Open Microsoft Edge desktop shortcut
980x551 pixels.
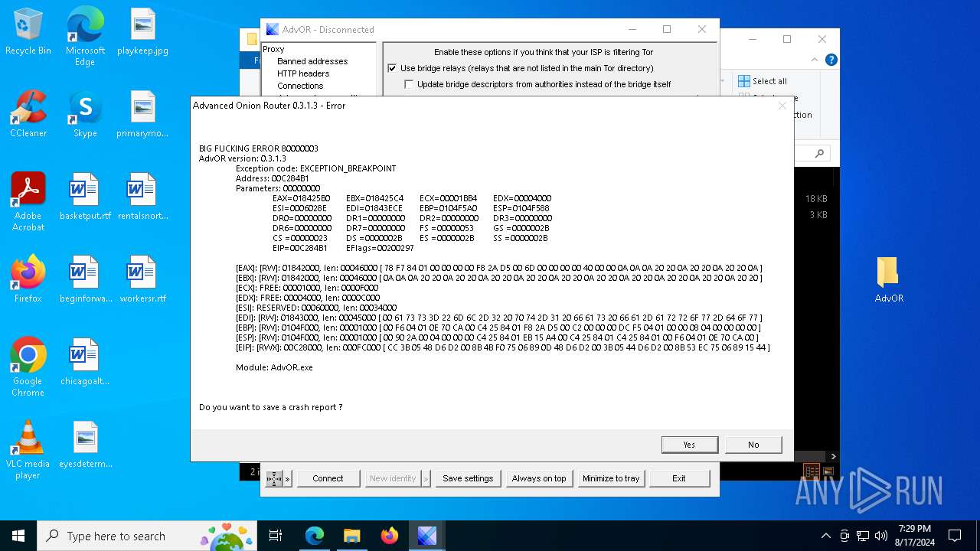coord(85,36)
